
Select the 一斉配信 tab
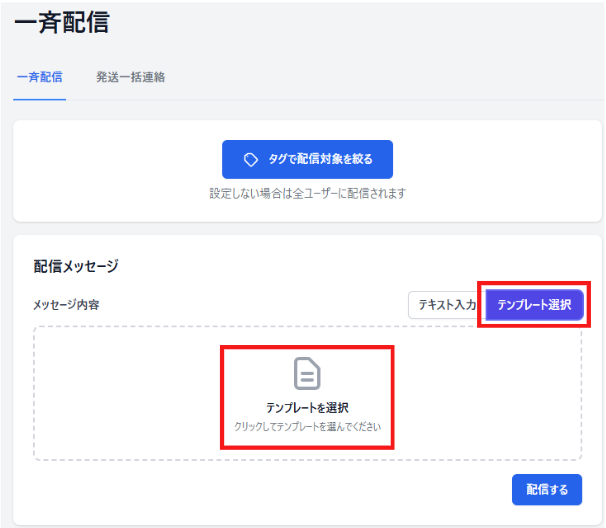(x=40, y=77)
